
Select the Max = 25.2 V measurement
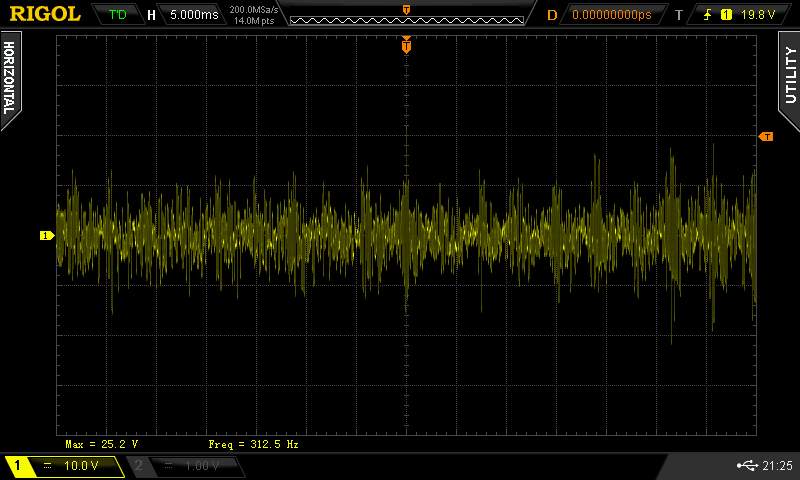point(102,443)
